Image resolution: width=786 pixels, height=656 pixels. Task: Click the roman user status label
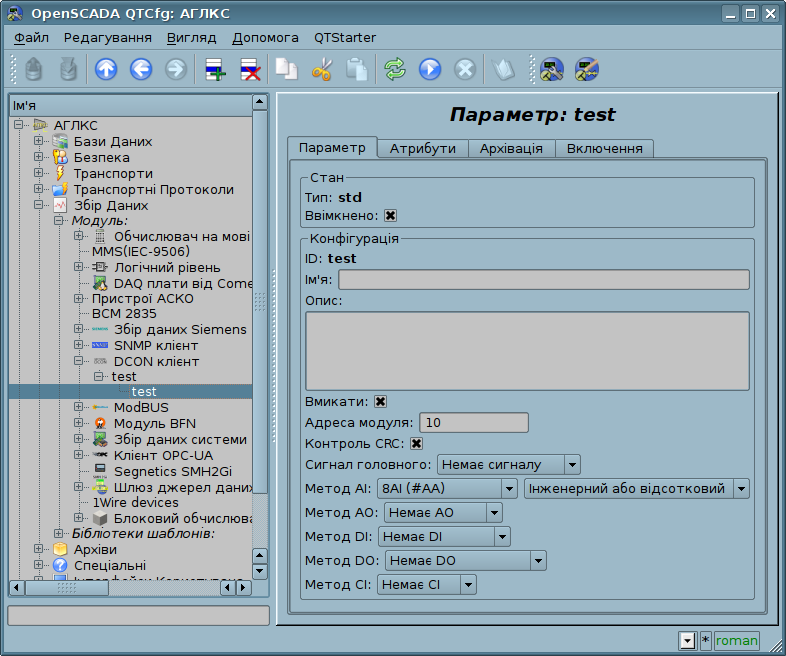(x=736, y=640)
